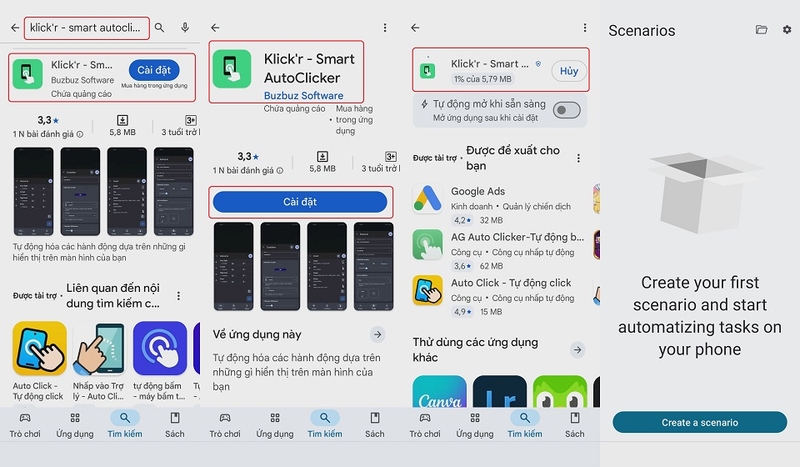Open three-dot menu beside 'Được đề xuất cho bạn'

tap(578, 158)
